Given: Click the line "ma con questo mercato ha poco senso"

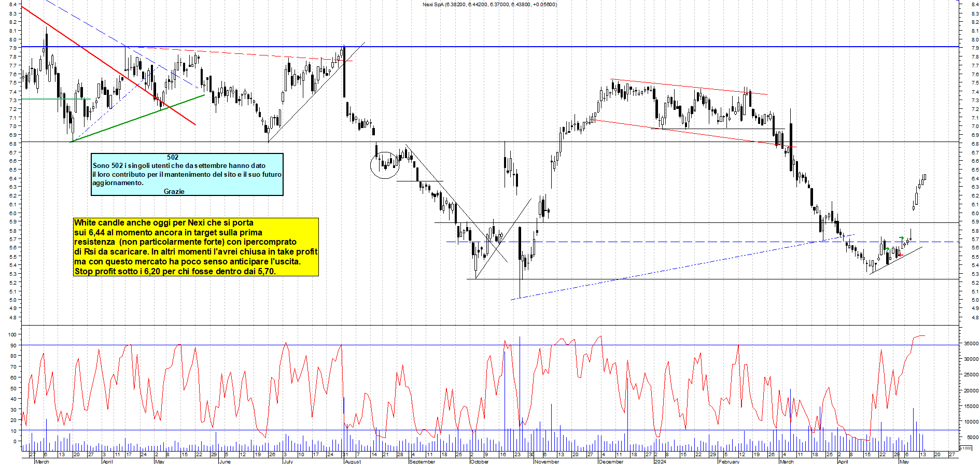Looking at the screenshot, I should [x=187, y=262].
